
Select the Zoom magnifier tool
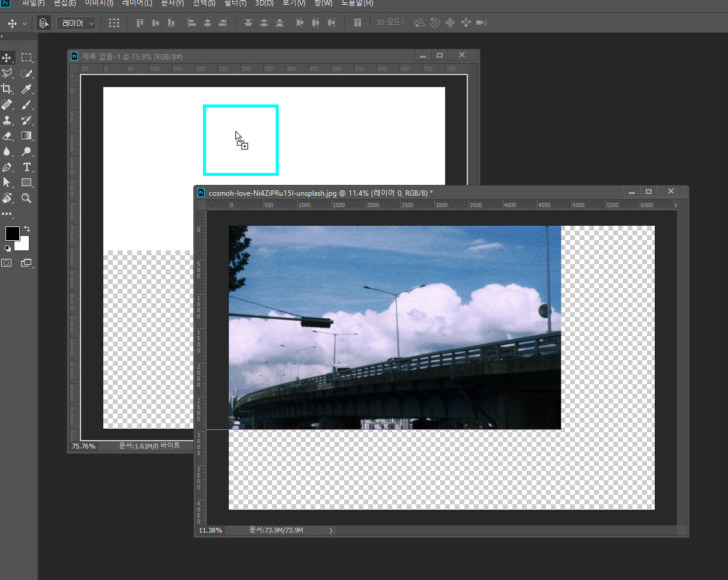point(26,198)
